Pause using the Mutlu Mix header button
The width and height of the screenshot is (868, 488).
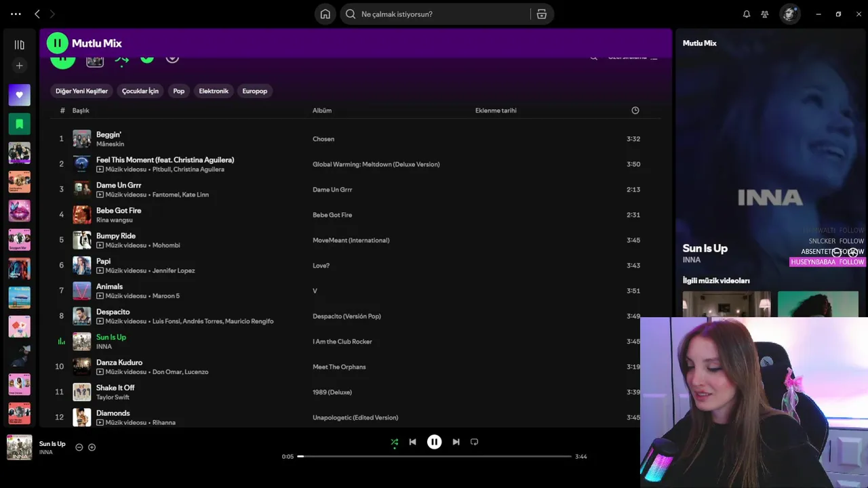coord(57,43)
